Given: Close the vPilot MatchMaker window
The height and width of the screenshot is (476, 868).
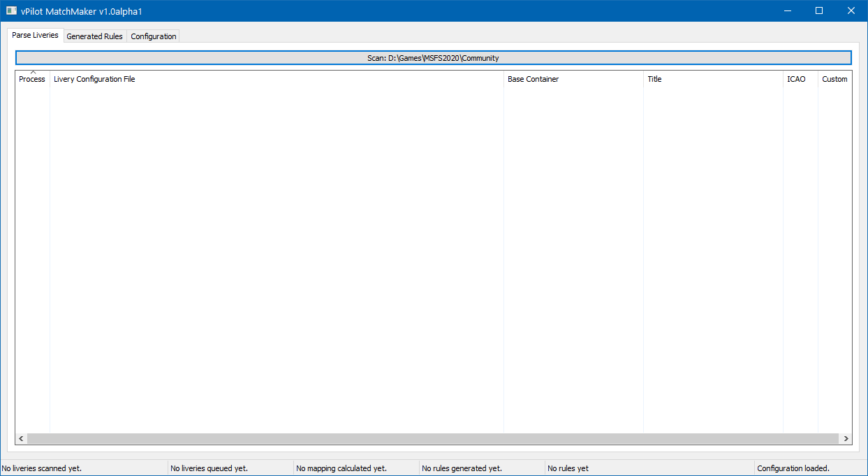Looking at the screenshot, I should [x=851, y=11].
